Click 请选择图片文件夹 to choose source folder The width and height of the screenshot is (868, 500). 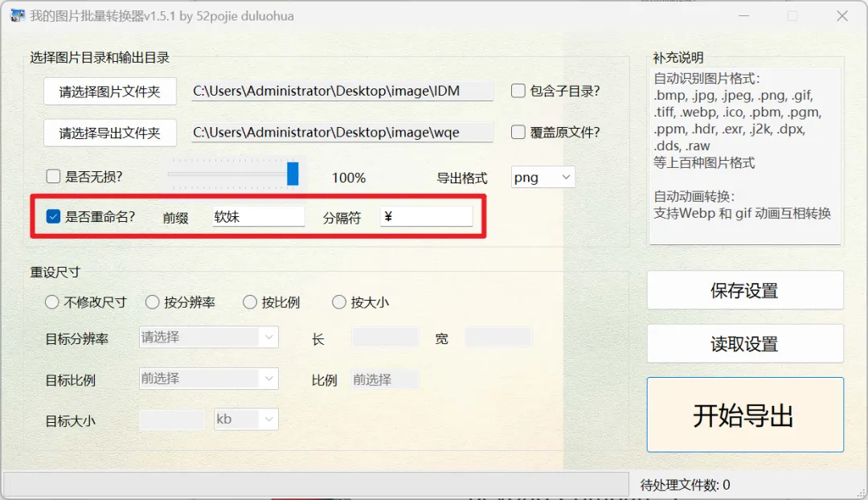click(x=109, y=91)
